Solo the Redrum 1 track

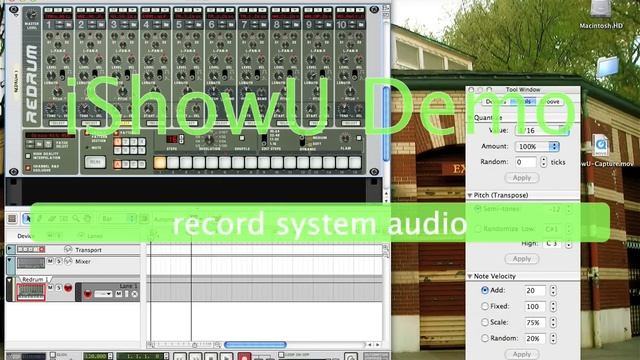coord(59,288)
